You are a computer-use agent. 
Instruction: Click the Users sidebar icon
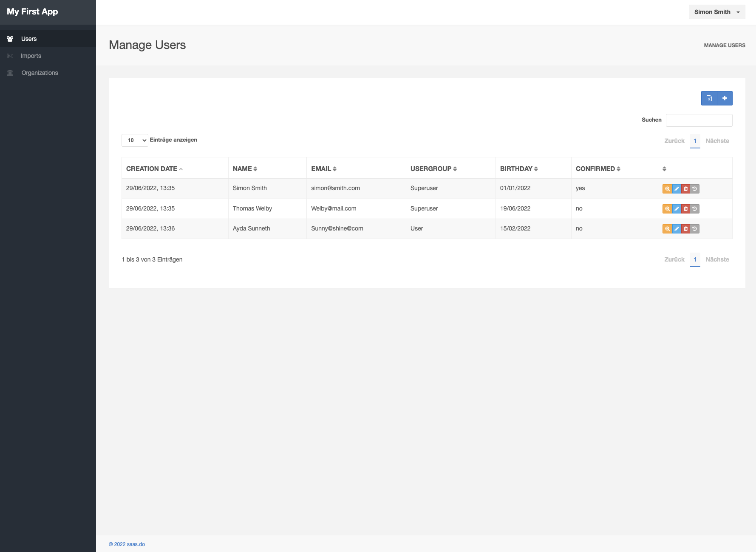coord(10,38)
